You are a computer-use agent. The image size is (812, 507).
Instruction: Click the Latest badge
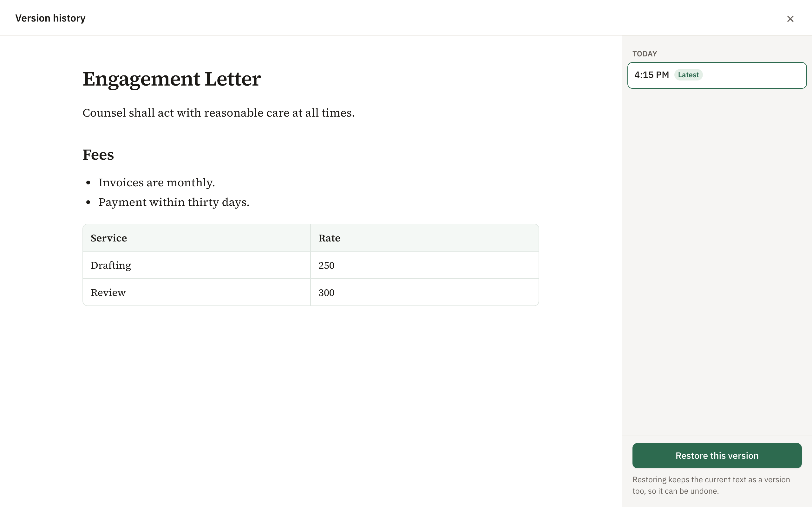(x=688, y=75)
